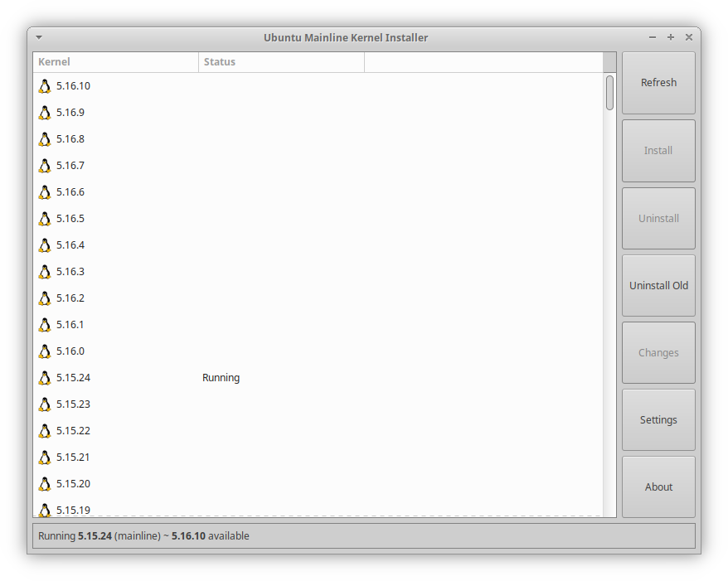Click the Tux icon beside kernel 5.15.19
This screenshot has height=581, width=728.
pos(45,509)
